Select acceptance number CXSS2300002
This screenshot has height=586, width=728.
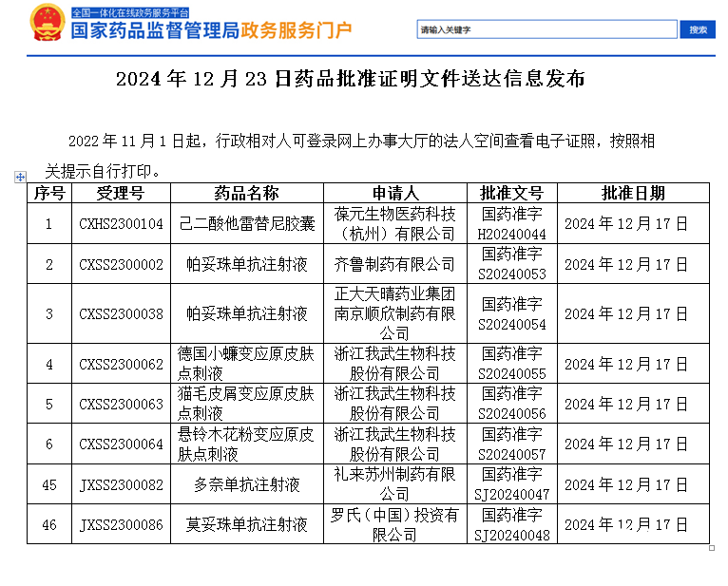[x=122, y=264]
